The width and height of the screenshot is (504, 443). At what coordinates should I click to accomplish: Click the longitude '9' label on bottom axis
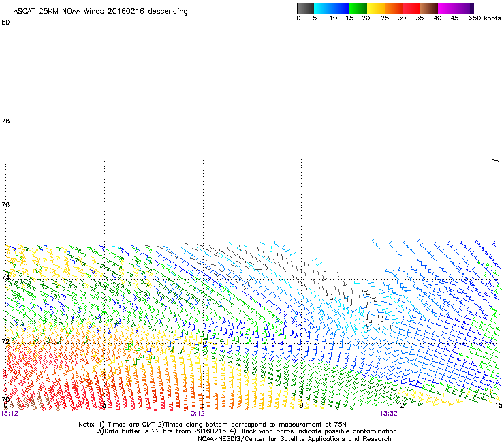coord(301,406)
